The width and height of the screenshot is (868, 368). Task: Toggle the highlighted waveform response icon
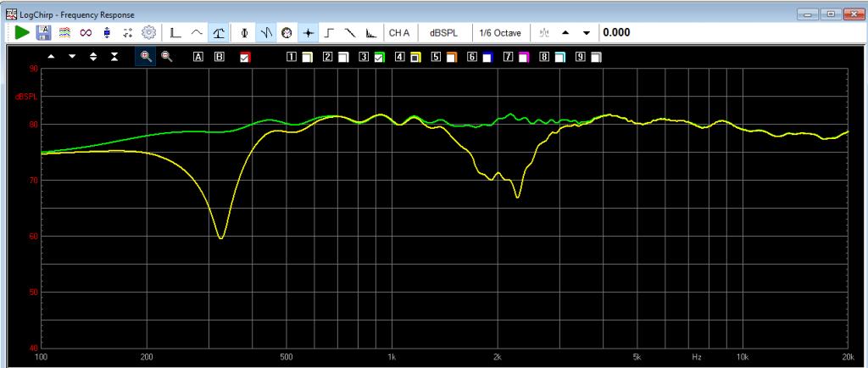[x=266, y=33]
